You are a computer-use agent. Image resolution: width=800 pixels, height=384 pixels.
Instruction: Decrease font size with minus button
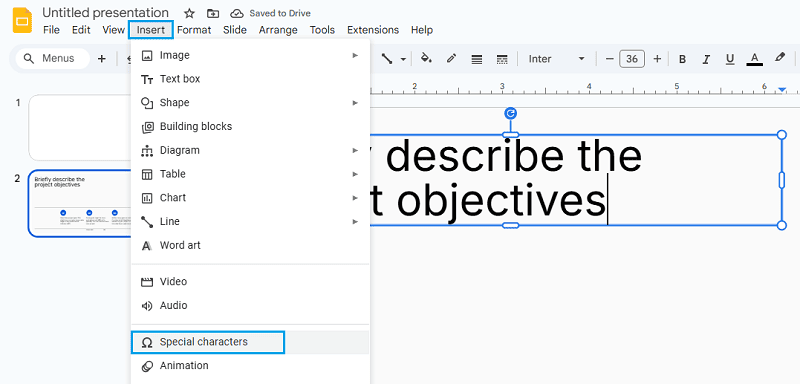pos(609,59)
